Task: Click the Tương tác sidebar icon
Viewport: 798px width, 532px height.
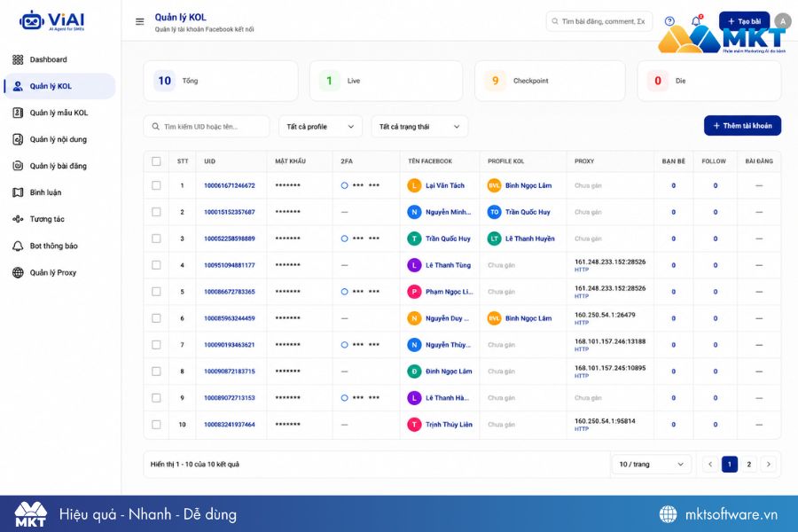Action: point(18,219)
